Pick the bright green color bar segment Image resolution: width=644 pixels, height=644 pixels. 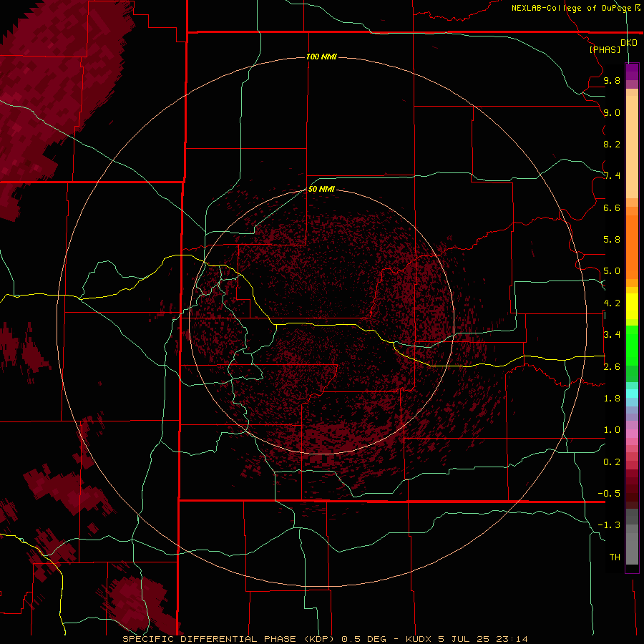632,346
